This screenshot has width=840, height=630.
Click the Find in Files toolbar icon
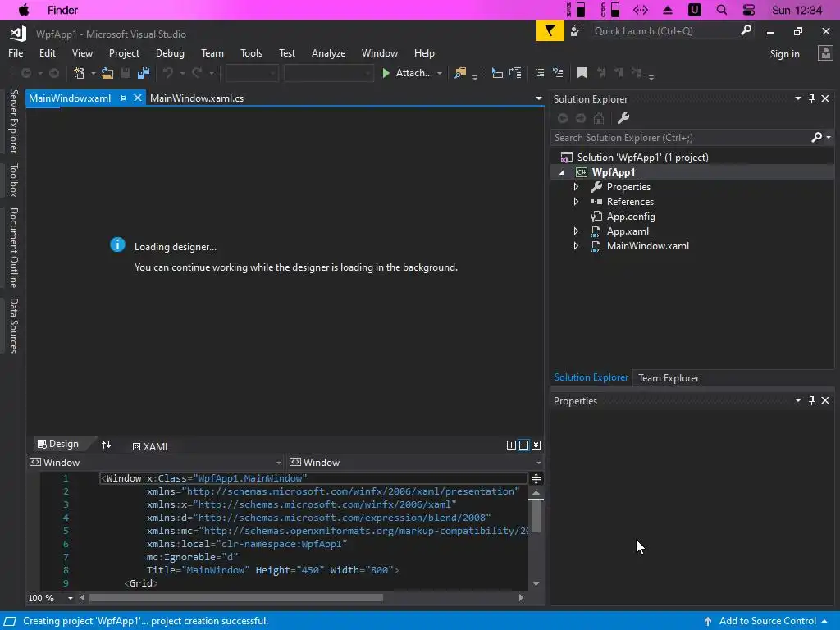point(460,73)
